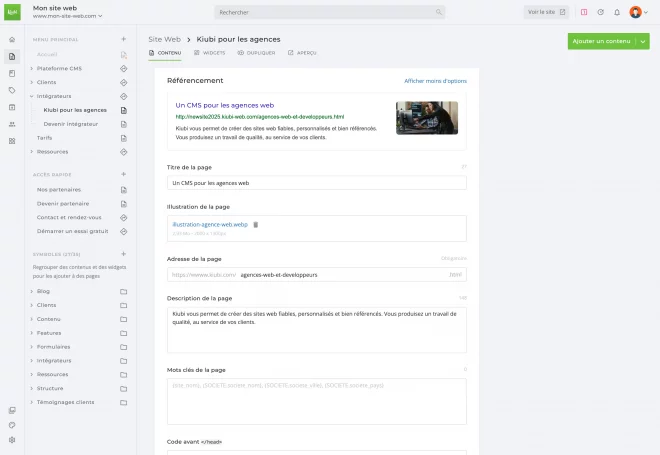The image size is (660, 455).
Task: Add item to Accès rapide with plus
Action: click(x=123, y=174)
